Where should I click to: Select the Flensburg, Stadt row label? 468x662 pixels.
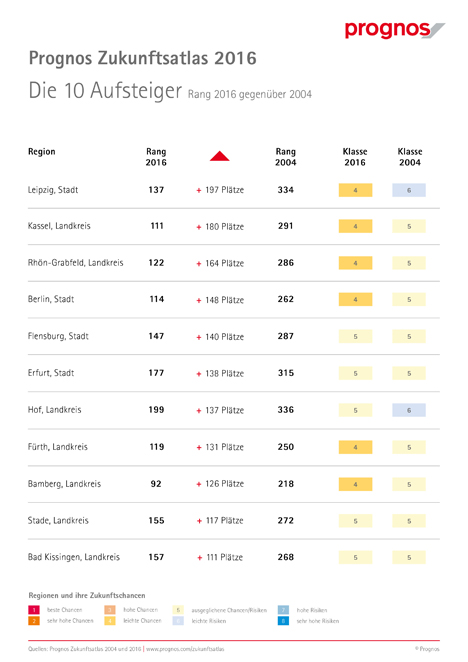[x=58, y=336]
